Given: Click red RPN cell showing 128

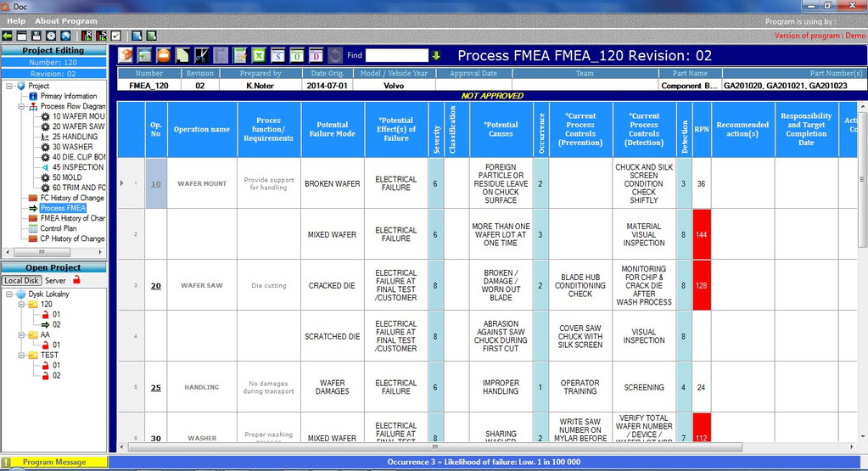Looking at the screenshot, I should (x=702, y=286).
